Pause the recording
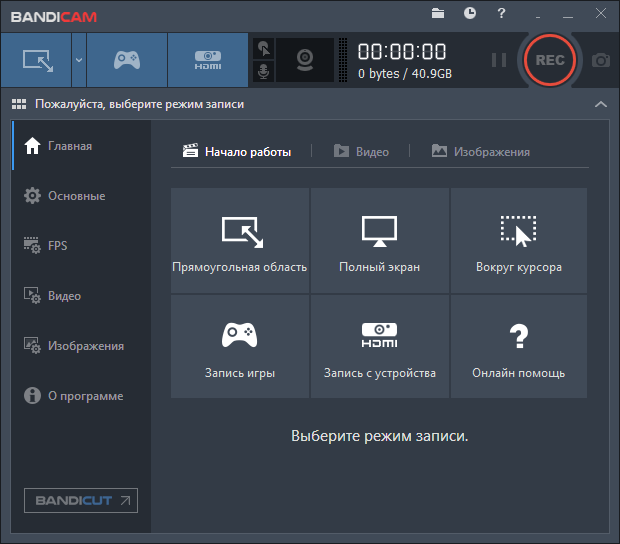The image size is (620, 544). (499, 60)
